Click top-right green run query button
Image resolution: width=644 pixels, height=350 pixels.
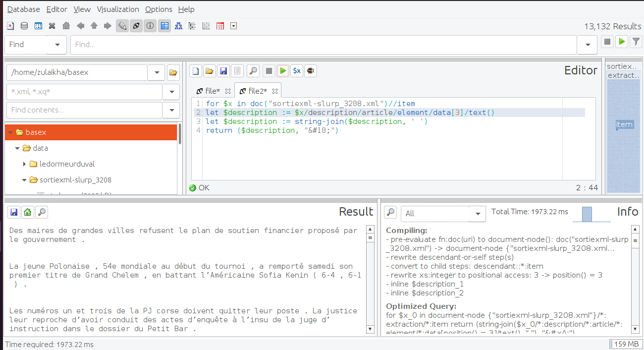pos(621,42)
